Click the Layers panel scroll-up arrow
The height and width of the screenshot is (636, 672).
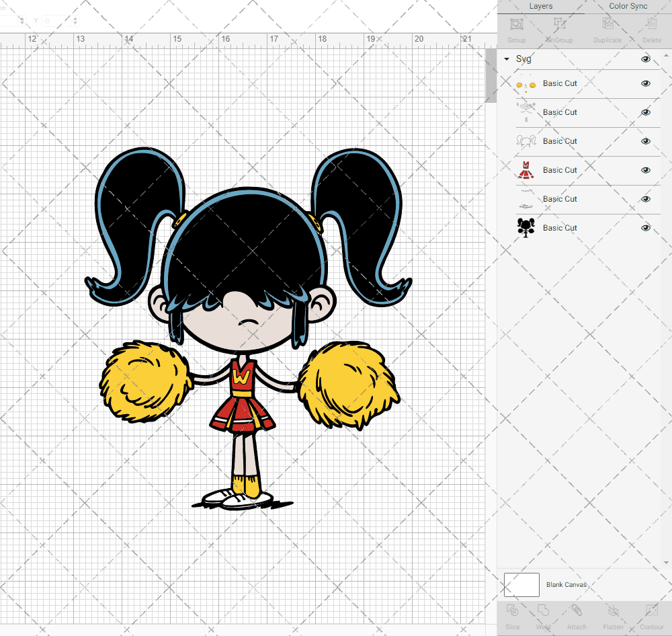pyautogui.click(x=666, y=56)
